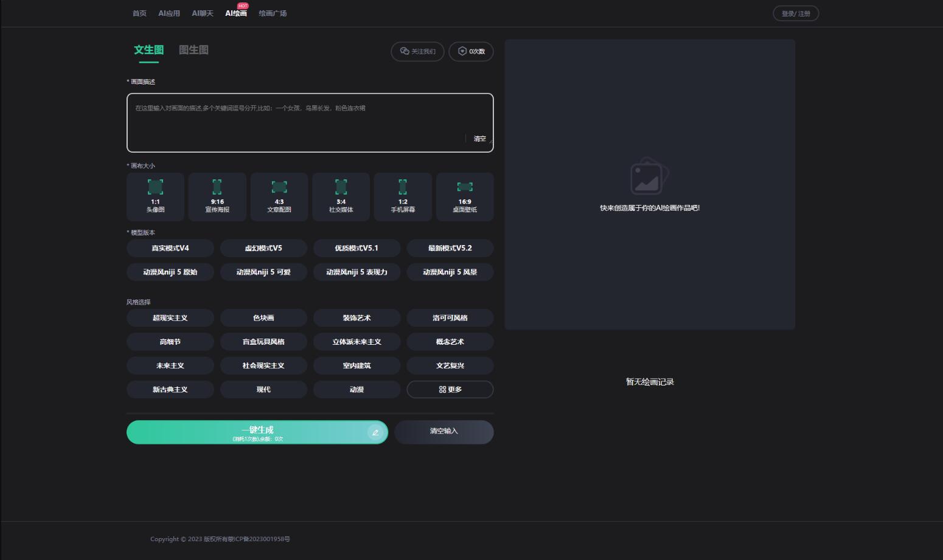
Task: Click the hexagon icon showing 0次数
Action: [x=462, y=51]
